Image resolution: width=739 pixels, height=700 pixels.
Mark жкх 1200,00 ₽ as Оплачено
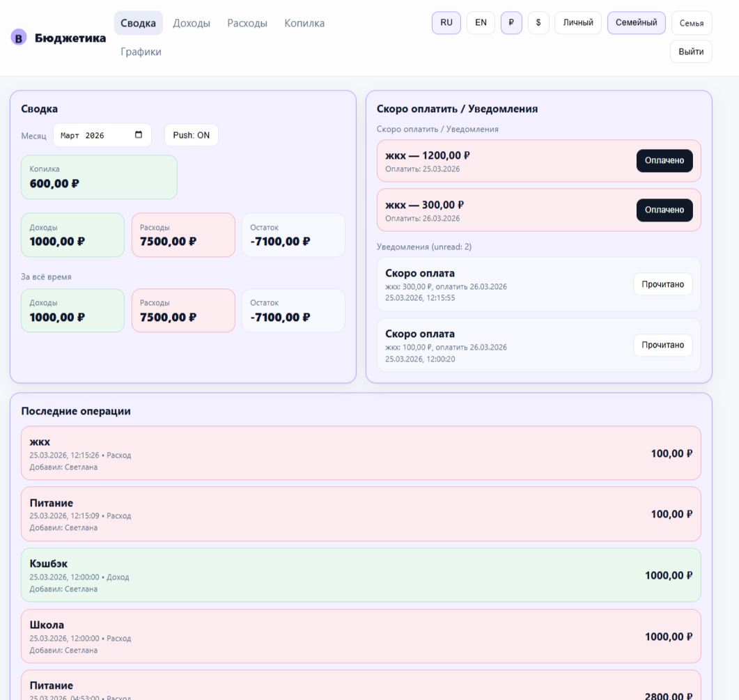point(664,161)
